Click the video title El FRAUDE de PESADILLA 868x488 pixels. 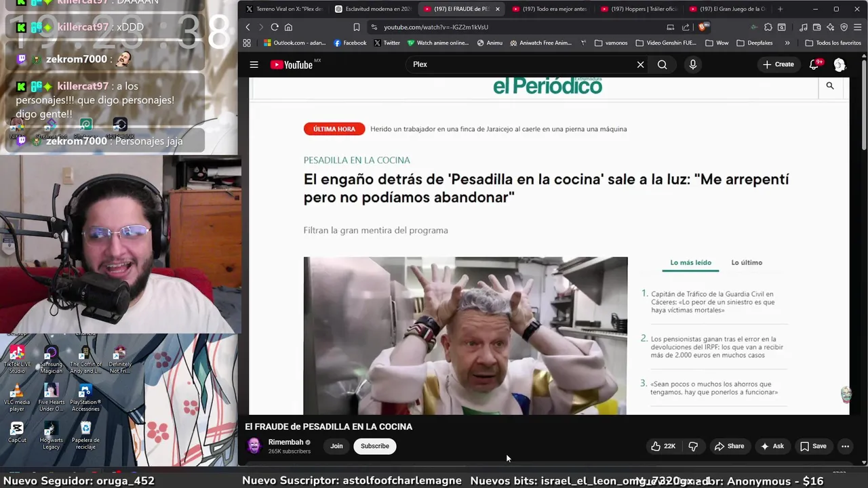click(x=329, y=426)
